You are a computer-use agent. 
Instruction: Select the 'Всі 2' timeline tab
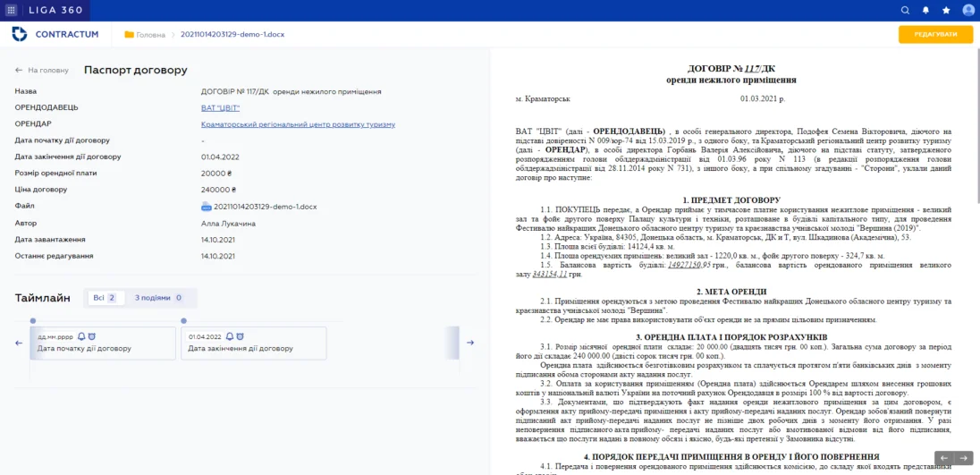coord(105,298)
